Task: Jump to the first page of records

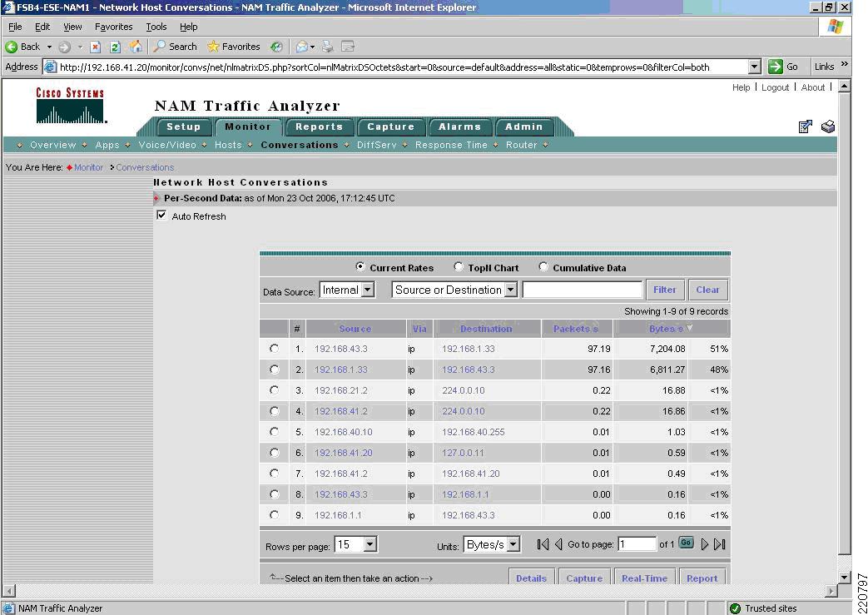Action: pos(543,544)
